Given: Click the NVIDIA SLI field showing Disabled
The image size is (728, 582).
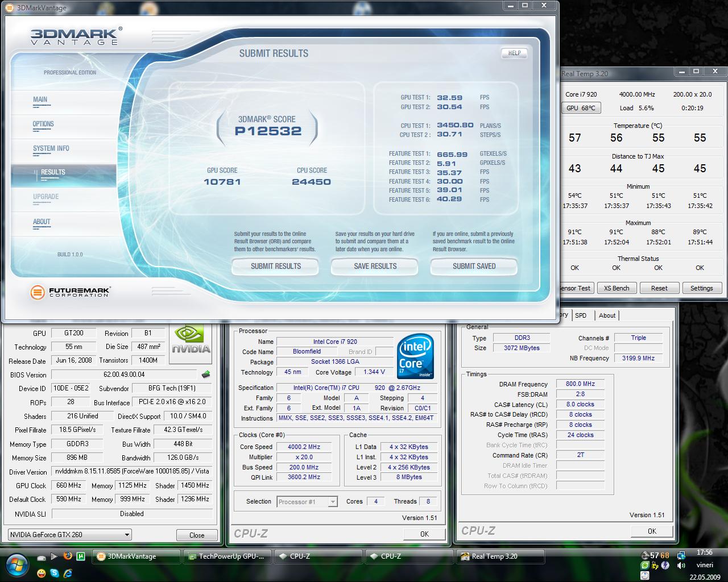Looking at the screenshot, I should tap(131, 513).
